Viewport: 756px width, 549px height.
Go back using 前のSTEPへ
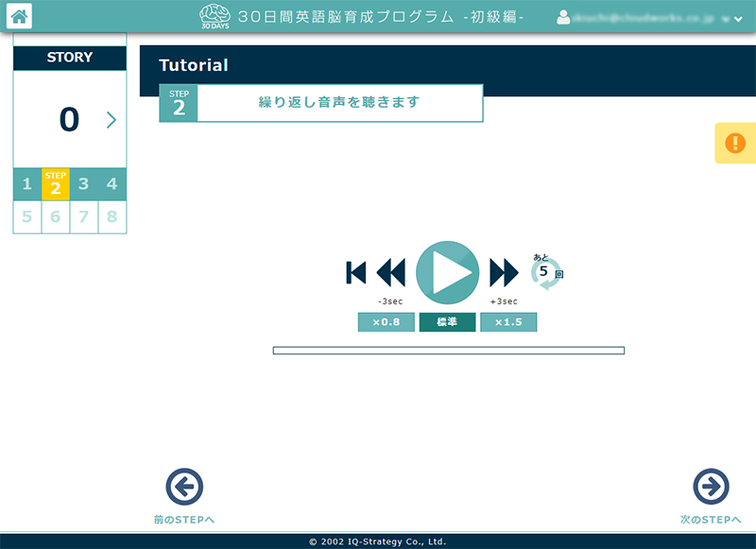click(x=185, y=489)
